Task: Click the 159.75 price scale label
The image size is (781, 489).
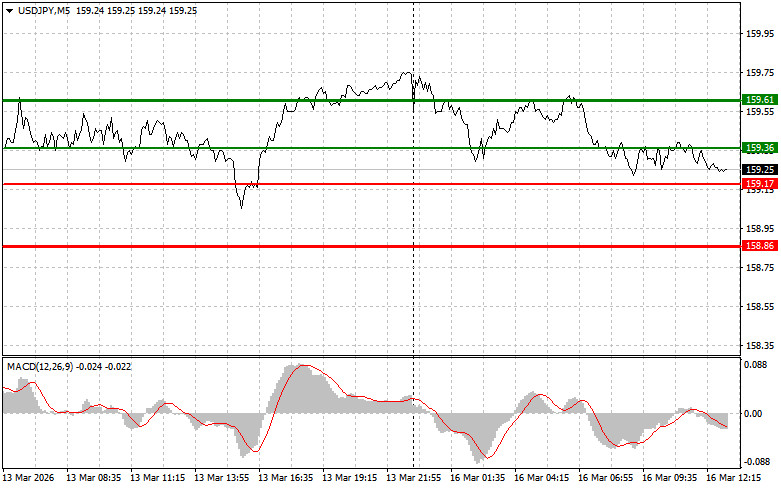Action: tap(760, 73)
